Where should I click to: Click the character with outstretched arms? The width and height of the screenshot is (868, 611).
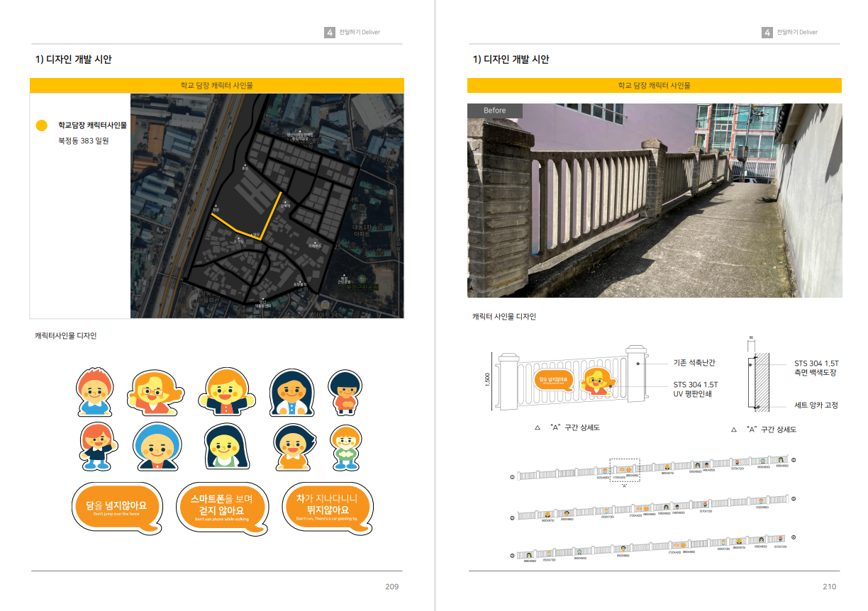pyautogui.click(x=226, y=392)
